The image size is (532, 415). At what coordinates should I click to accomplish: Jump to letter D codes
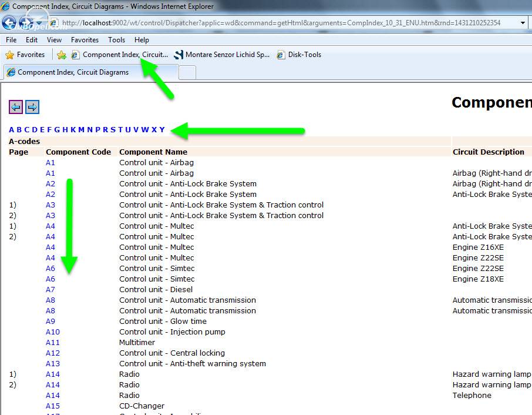coord(35,130)
